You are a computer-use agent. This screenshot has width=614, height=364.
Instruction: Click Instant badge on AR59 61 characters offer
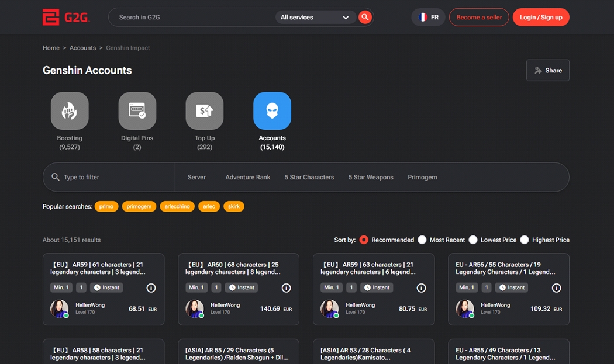click(x=106, y=287)
